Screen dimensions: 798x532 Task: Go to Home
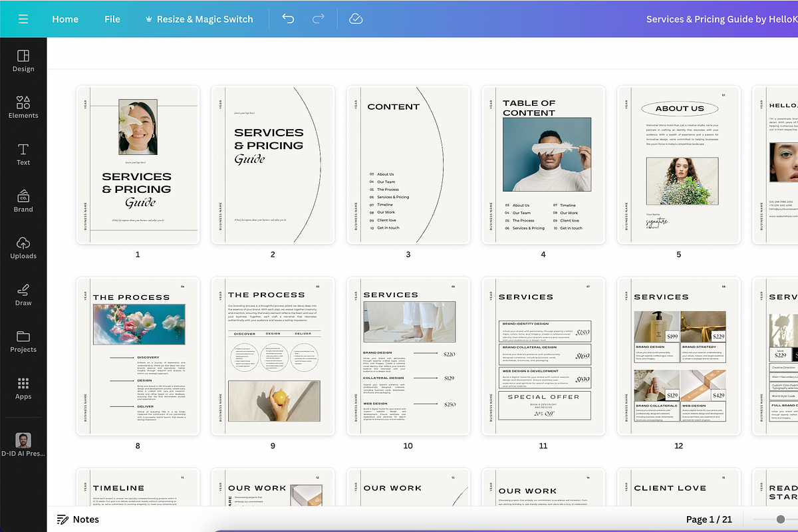[65, 19]
